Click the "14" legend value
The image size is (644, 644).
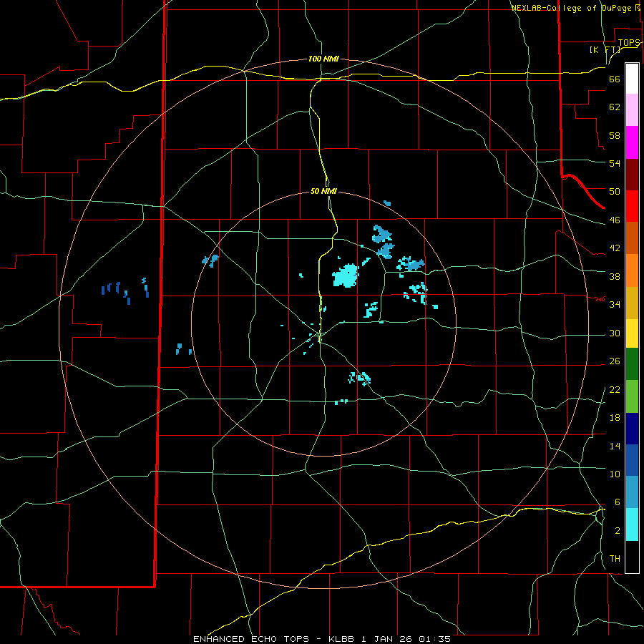(615, 446)
